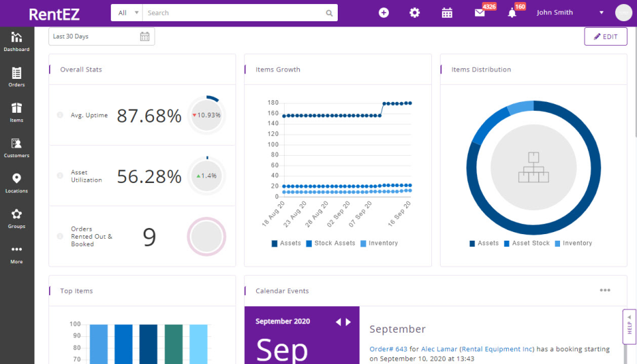Viewport: 637px width, 364px height.
Task: Open the mail inbox icon
Action: tap(480, 13)
